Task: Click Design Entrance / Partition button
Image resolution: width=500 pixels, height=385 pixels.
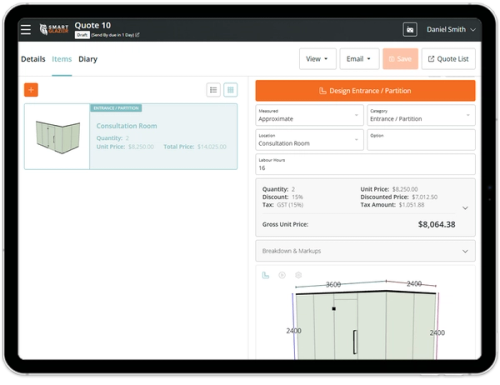Action: click(x=365, y=91)
